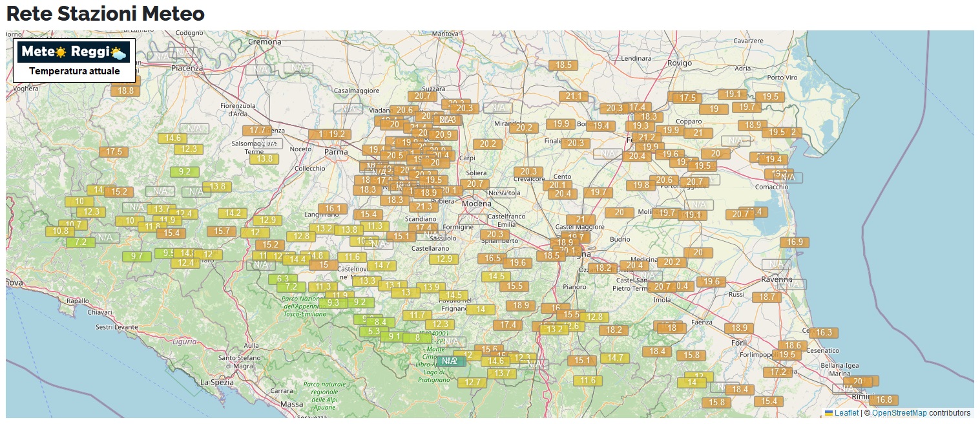This screenshot has height=424, width=980.
Task: Select the 5.3 degree station marker
Action: pyautogui.click(x=374, y=332)
